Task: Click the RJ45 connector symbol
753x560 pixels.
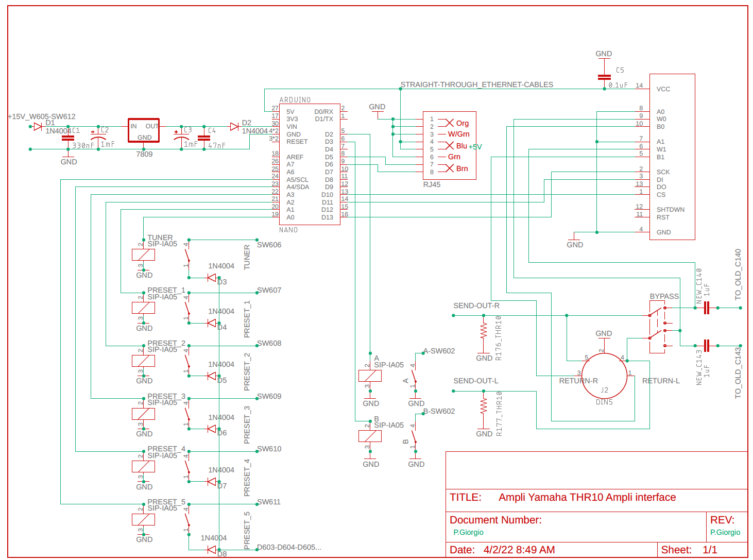Action: click(449, 144)
